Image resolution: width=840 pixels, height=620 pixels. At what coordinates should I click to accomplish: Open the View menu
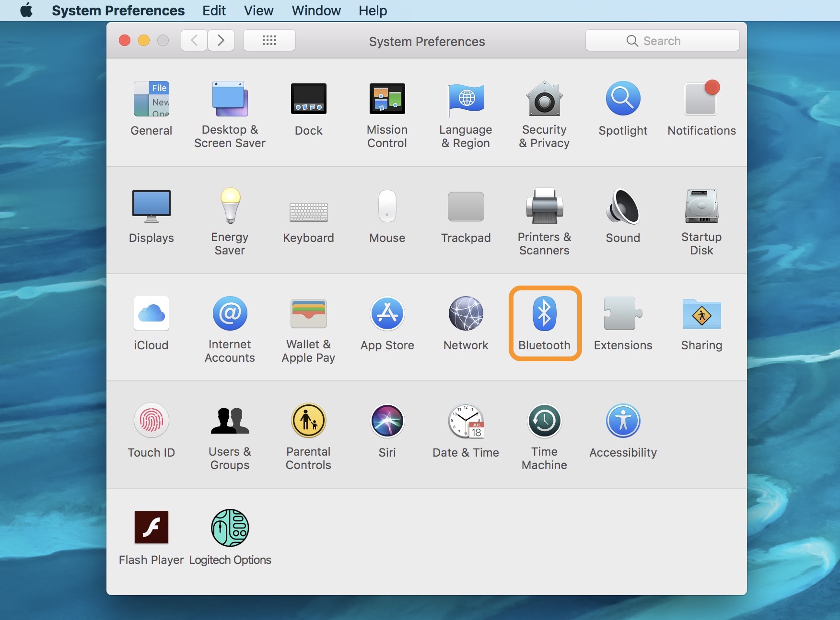(258, 11)
